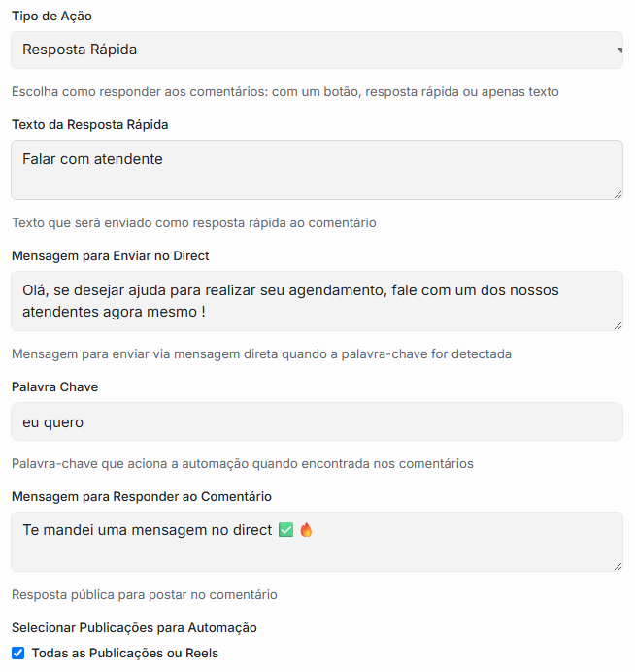635x672 pixels.
Task: Focus the Palavra Chave input with eu quero
Action: pyautogui.click(x=317, y=421)
